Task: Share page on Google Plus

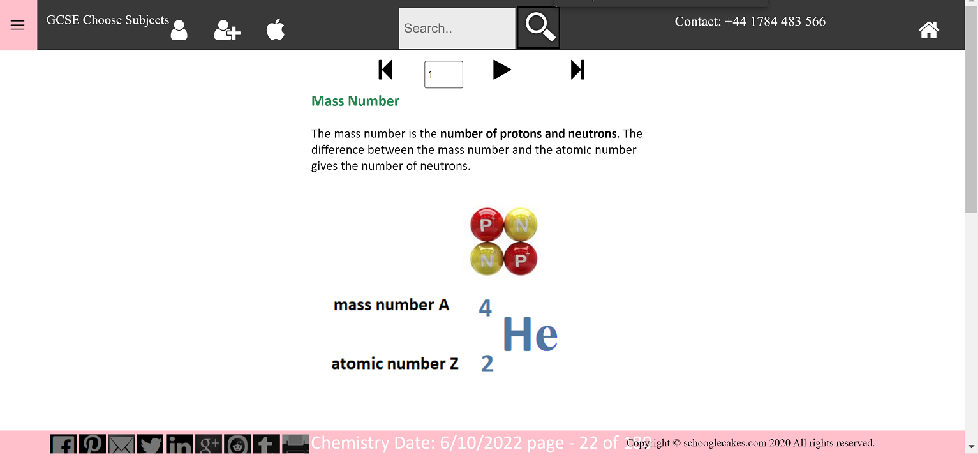Action: [x=209, y=444]
